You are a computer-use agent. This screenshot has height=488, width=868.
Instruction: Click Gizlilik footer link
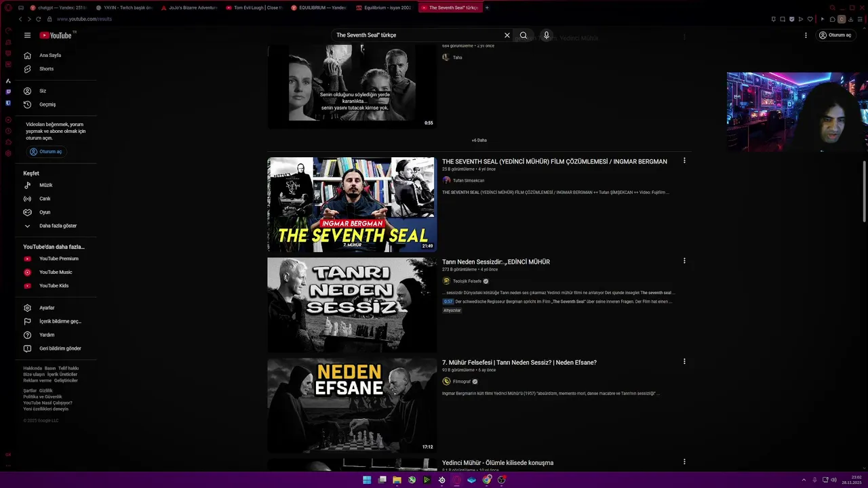click(x=46, y=390)
